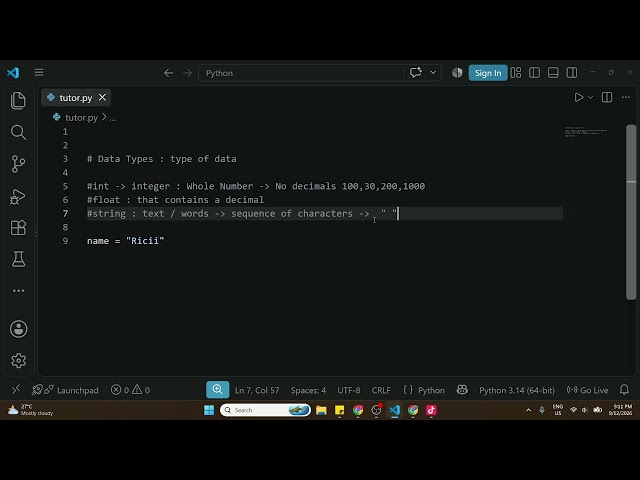The image size is (640, 480).
Task: Click the vertical editor scrollbar
Action: pyautogui.click(x=631, y=212)
